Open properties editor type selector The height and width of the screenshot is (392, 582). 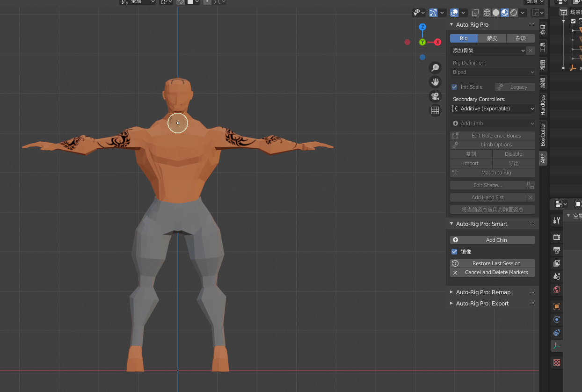point(560,204)
